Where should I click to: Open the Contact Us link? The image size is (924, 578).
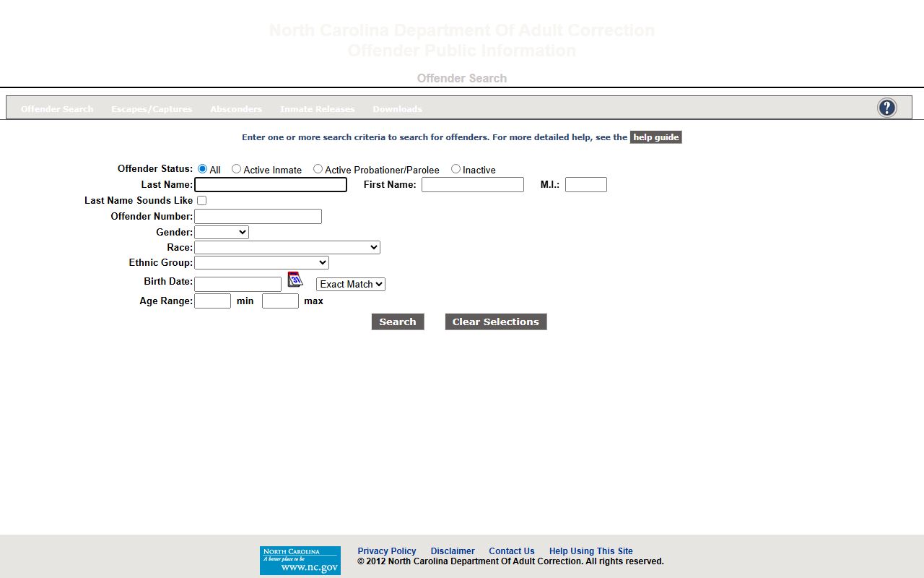coord(512,551)
